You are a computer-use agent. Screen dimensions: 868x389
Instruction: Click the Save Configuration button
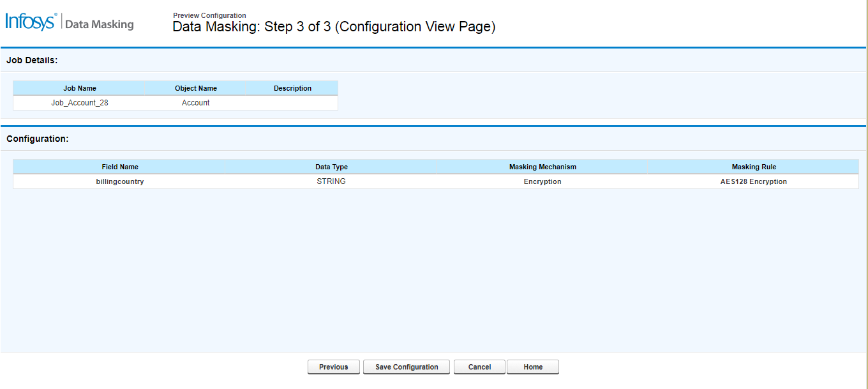(x=406, y=367)
